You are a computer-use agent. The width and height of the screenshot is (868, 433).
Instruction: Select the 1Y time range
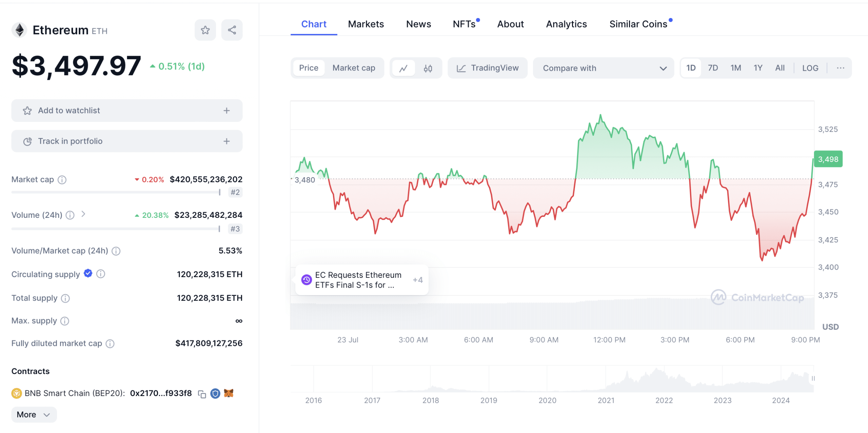pyautogui.click(x=758, y=68)
